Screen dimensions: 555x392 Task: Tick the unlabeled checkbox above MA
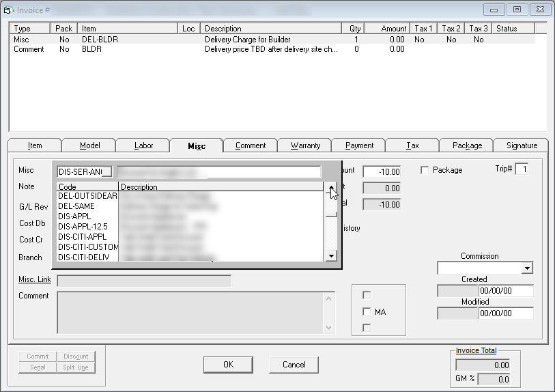367,295
